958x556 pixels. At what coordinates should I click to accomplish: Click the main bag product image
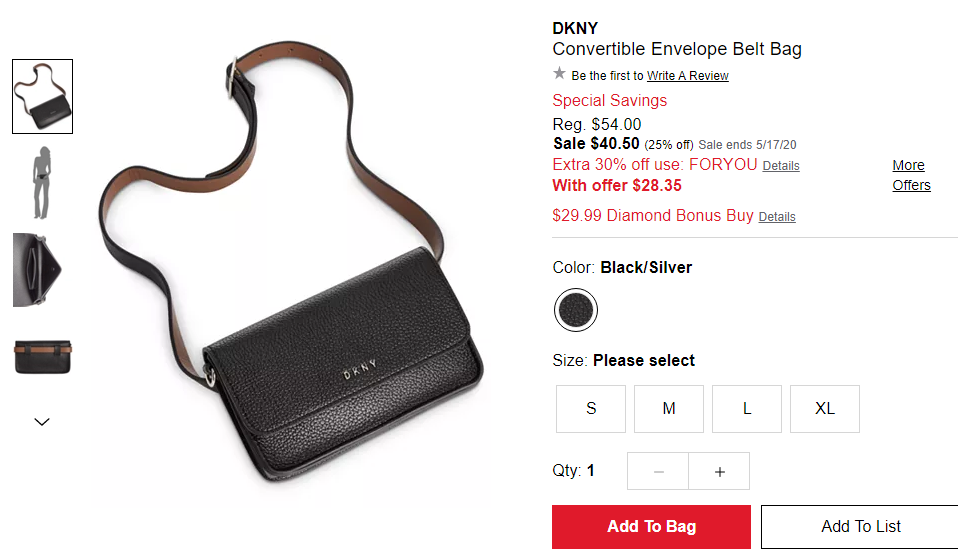(x=291, y=263)
